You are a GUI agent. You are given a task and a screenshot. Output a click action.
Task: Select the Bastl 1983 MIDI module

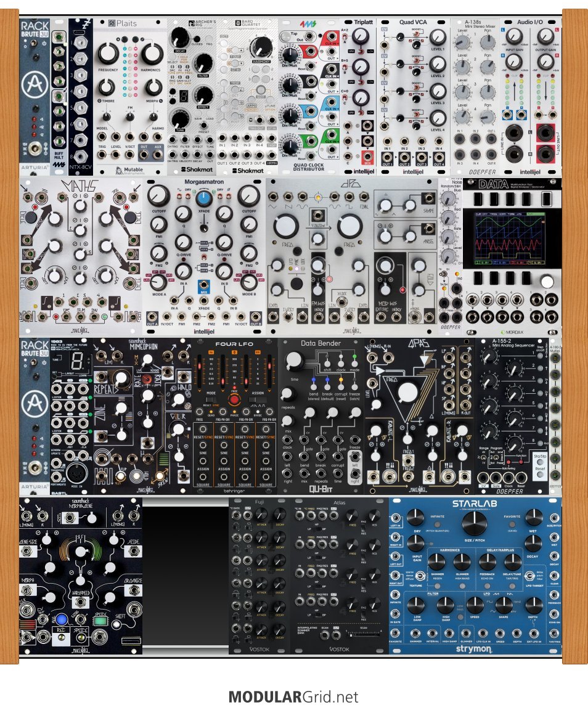71,416
